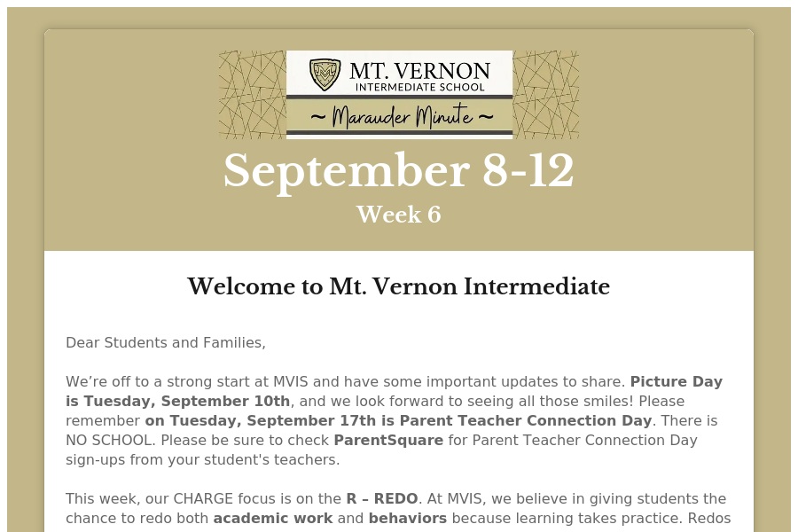Screen dimensions: 798x532
Task: Click the Mt. Vernon shield logo
Action: click(325, 74)
